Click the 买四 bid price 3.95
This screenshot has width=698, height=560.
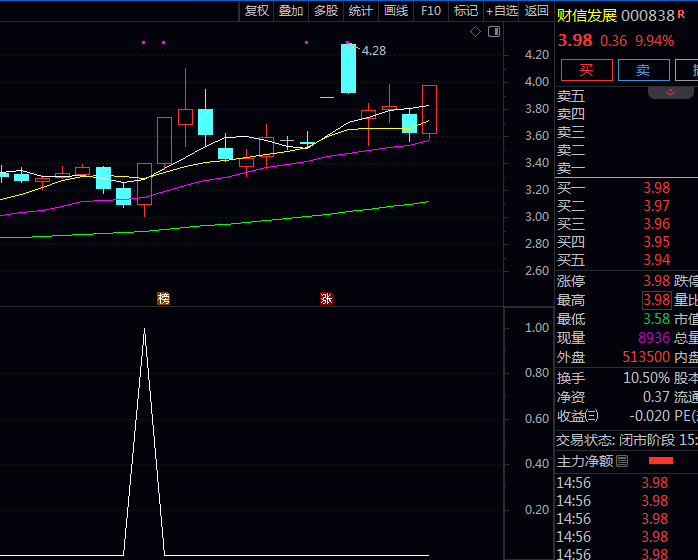657,242
